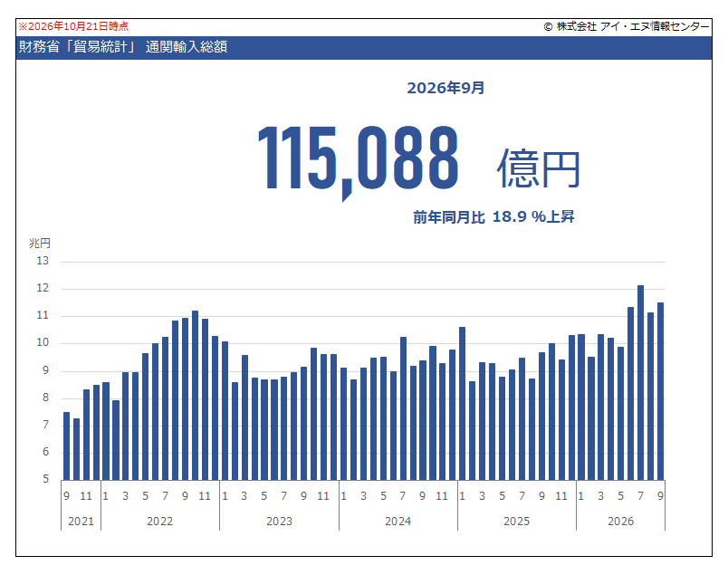
Task: Click the y-axis value 6
Action: click(x=45, y=452)
